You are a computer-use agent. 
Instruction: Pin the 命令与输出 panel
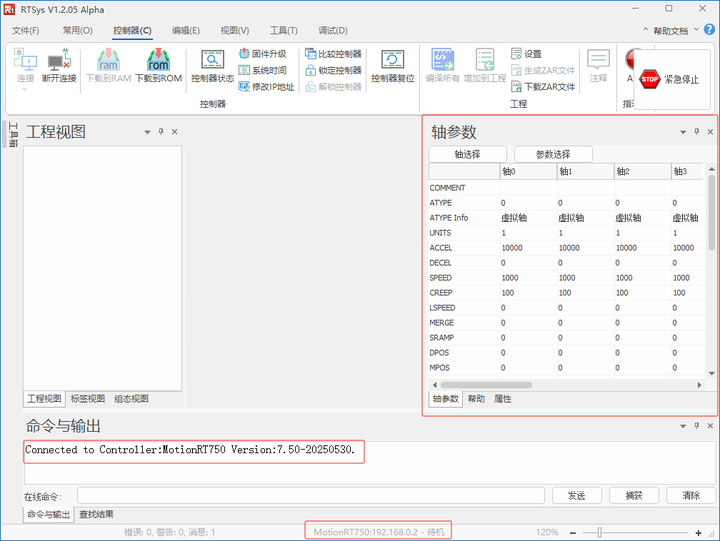click(697, 426)
